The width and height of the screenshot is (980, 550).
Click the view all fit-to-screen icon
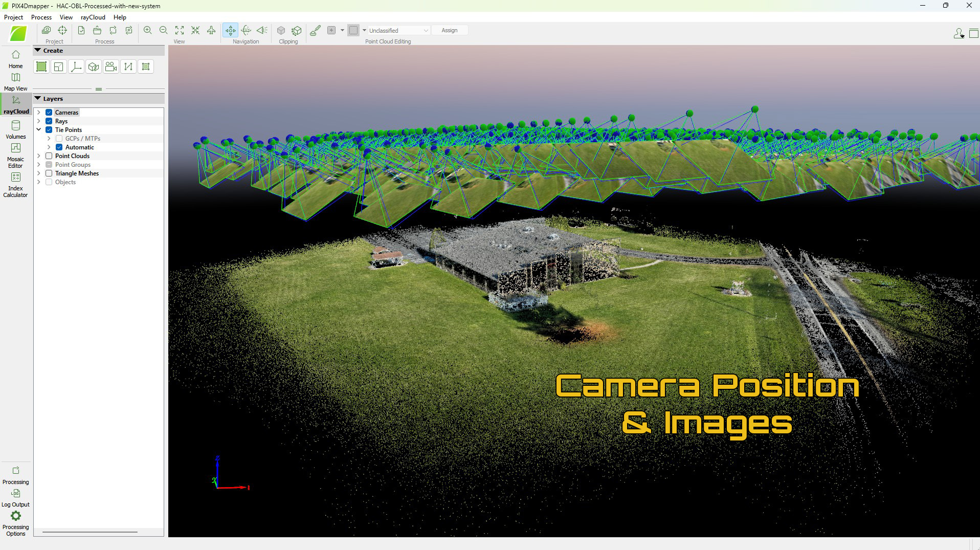(x=180, y=30)
